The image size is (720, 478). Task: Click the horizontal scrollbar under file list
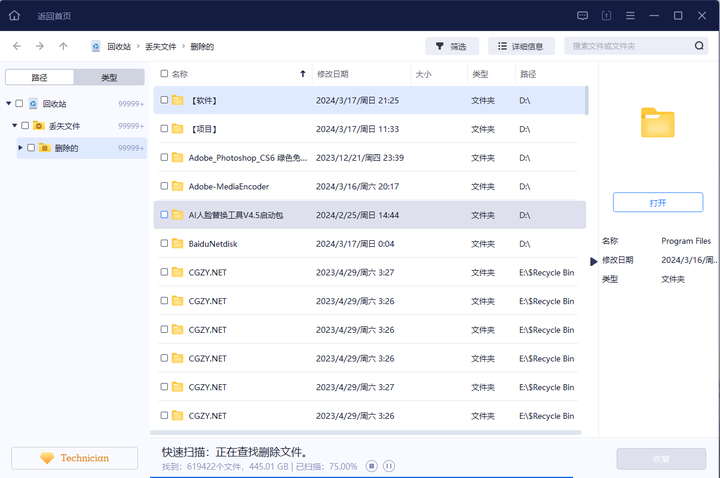[366, 433]
